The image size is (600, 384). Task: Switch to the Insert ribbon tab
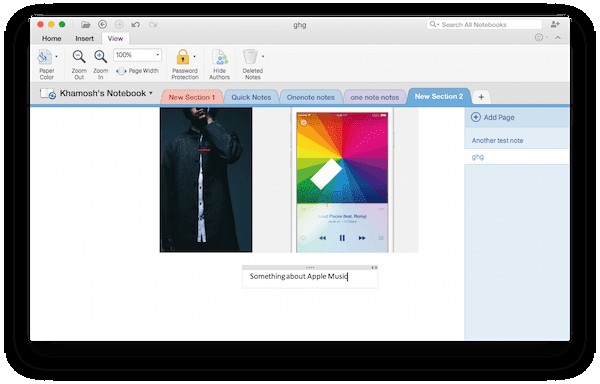(84, 39)
